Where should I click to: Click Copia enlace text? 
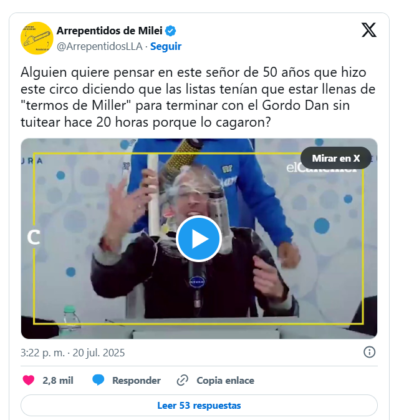225,380
